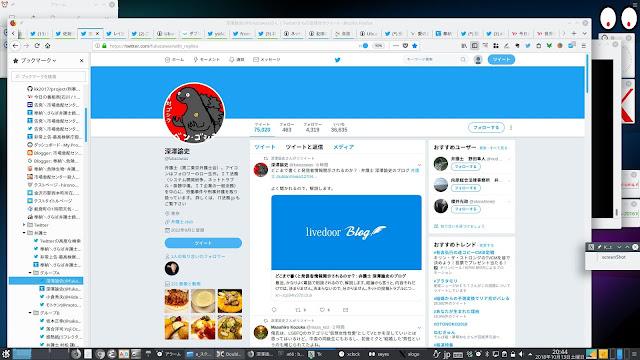Open the Godzilla profile picture

pos(194,113)
